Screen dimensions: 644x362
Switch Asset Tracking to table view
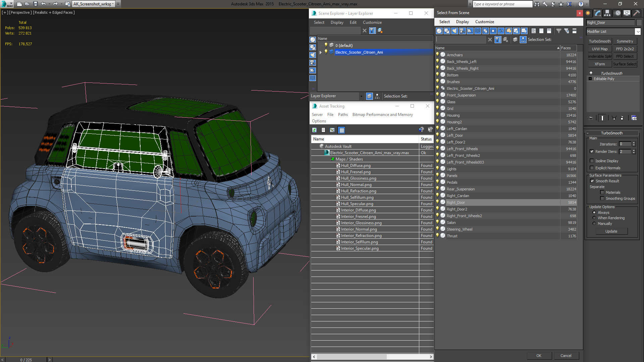tap(341, 130)
